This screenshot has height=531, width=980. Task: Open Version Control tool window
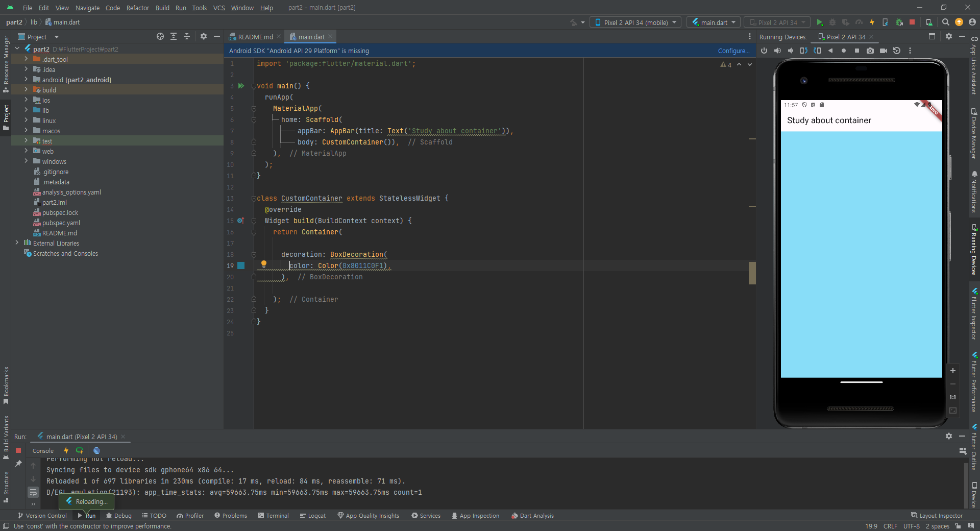(x=42, y=516)
